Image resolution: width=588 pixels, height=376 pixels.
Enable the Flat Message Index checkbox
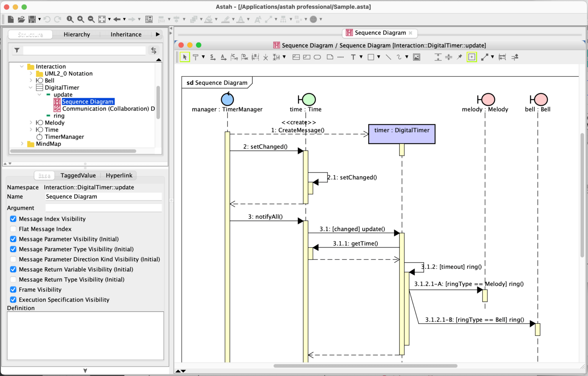tap(13, 229)
